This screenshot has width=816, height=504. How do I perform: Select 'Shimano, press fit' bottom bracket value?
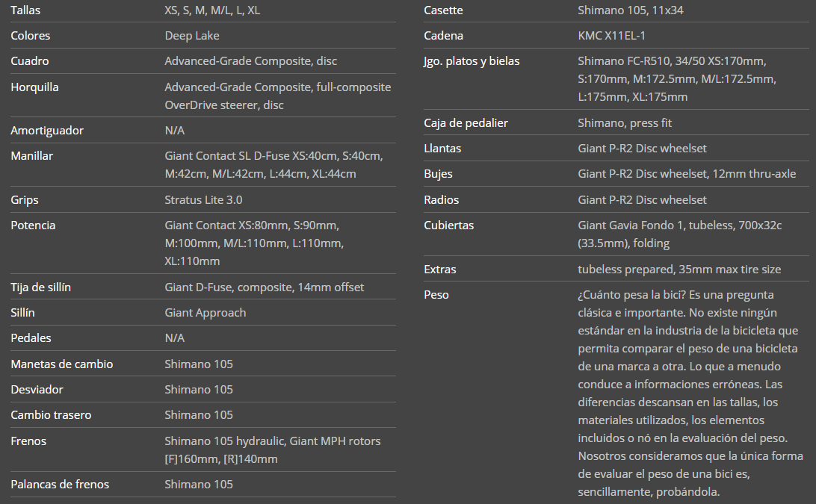click(x=625, y=123)
